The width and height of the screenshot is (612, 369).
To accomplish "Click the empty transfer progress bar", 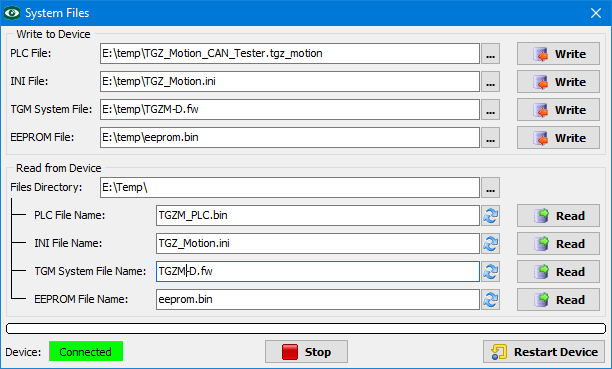I will pyautogui.click(x=306, y=328).
